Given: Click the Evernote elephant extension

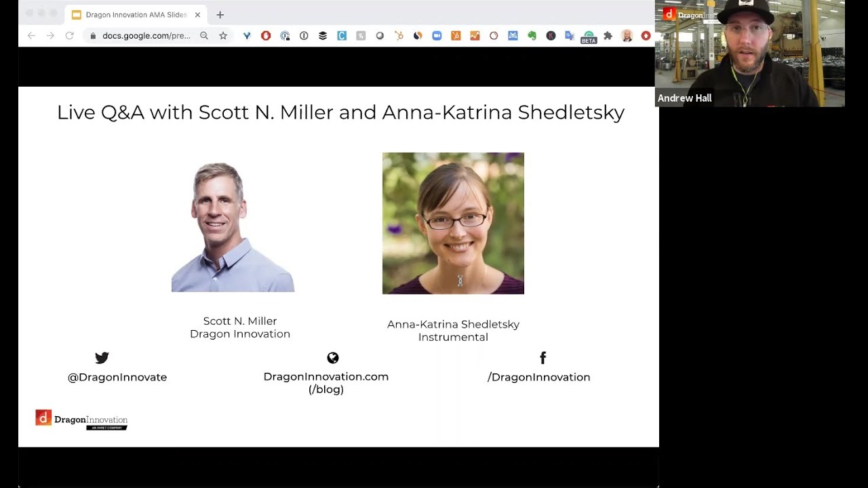Looking at the screenshot, I should tap(532, 36).
